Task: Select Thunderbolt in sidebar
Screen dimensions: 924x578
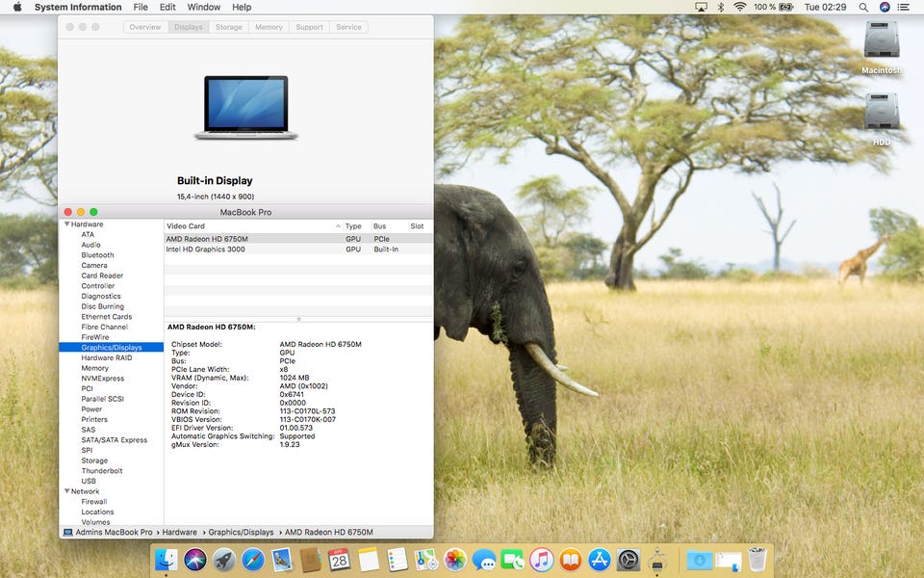Action: click(x=102, y=471)
